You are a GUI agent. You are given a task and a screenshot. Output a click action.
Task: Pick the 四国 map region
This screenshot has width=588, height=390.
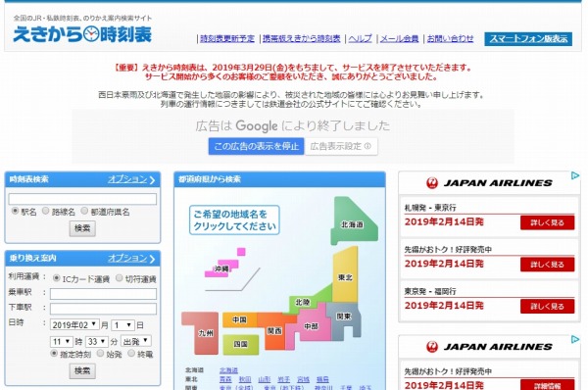click(x=240, y=344)
